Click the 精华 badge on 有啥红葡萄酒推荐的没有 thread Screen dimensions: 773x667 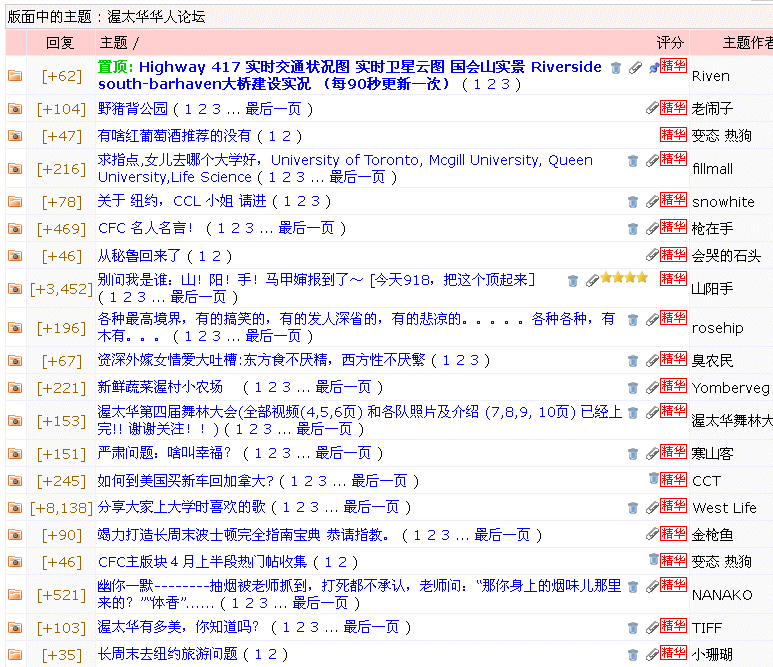point(673,134)
